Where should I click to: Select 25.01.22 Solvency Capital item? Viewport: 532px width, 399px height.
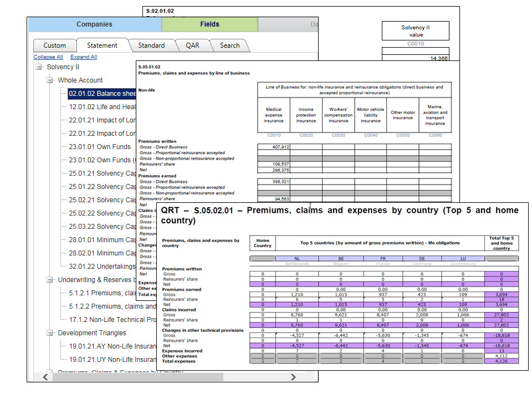pyautogui.click(x=102, y=187)
